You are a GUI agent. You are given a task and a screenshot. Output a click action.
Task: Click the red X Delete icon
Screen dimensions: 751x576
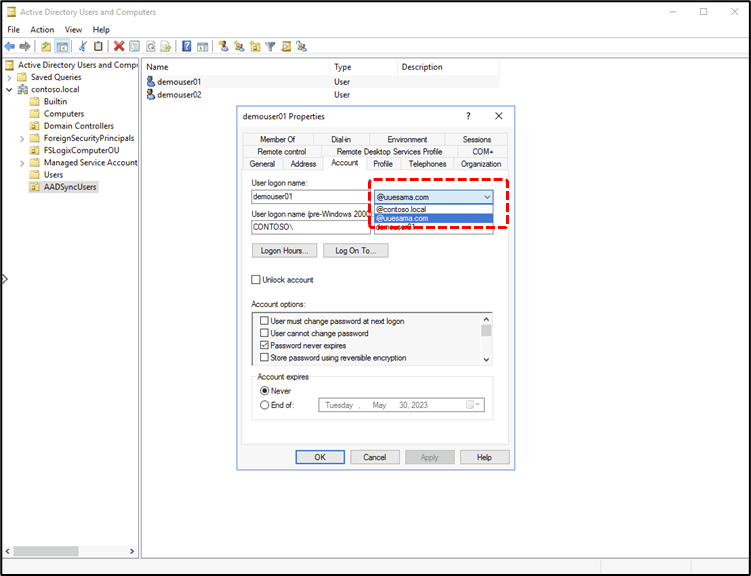119,46
